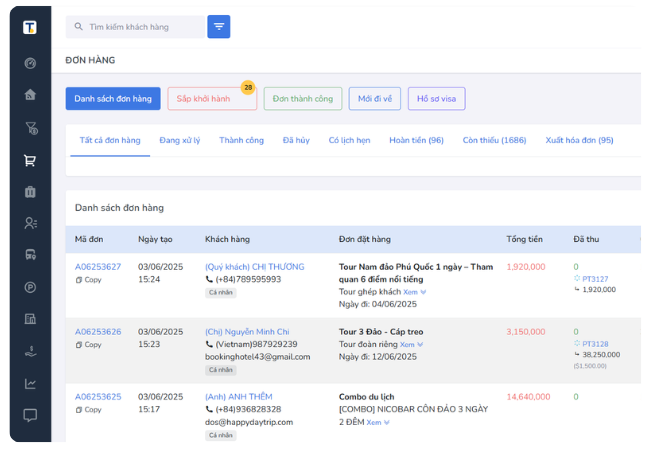Switch to Xuất hóa đơn (95) tab
650x450 pixels.
579,140
